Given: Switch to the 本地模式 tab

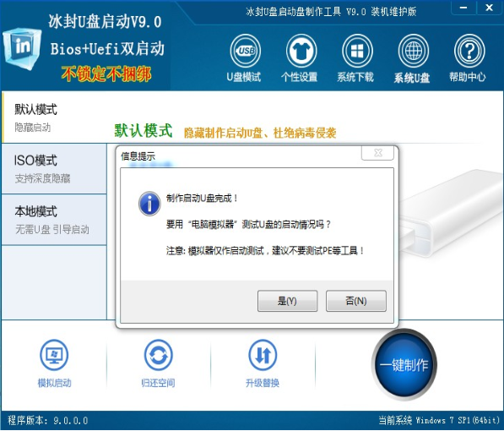Looking at the screenshot, I should [x=54, y=220].
